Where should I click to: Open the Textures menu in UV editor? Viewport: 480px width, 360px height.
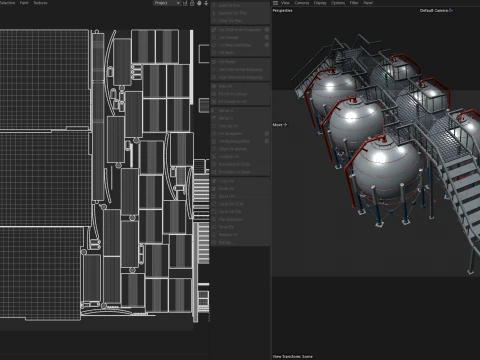click(x=40, y=3)
